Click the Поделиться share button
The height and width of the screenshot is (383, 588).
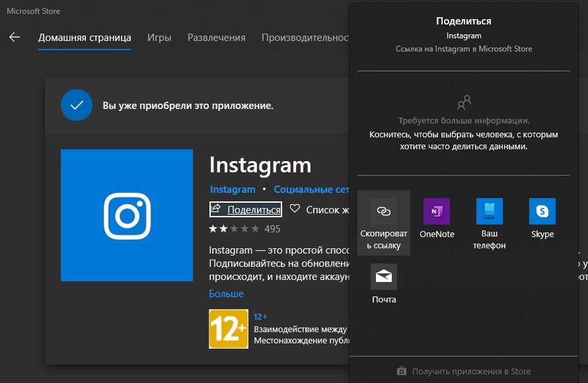(246, 209)
